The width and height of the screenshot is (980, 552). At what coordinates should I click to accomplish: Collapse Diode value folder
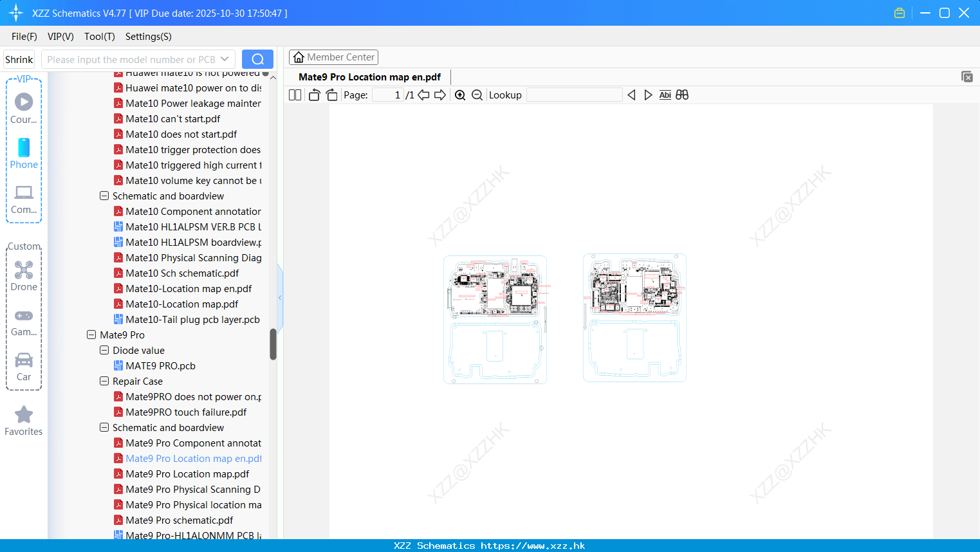pyautogui.click(x=104, y=351)
